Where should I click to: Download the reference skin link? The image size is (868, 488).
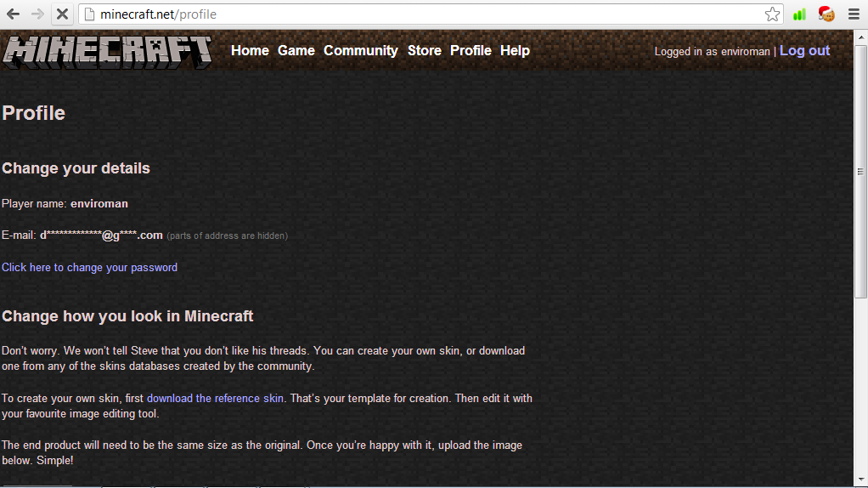coord(216,398)
